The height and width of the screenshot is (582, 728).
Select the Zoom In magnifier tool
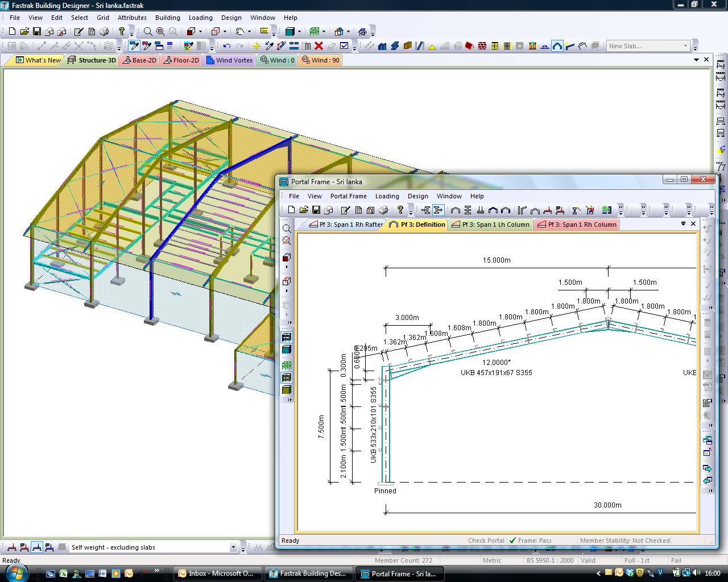(147, 32)
